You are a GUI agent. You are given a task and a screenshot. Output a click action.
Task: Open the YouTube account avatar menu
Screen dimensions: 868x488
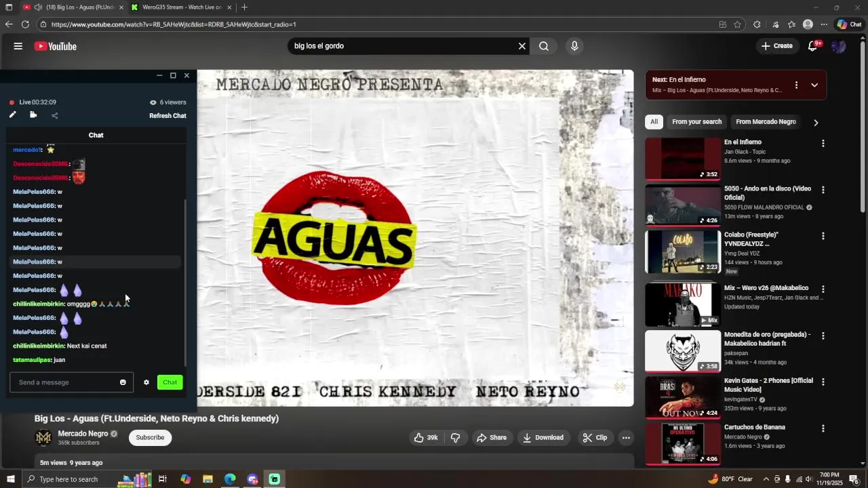point(839,46)
